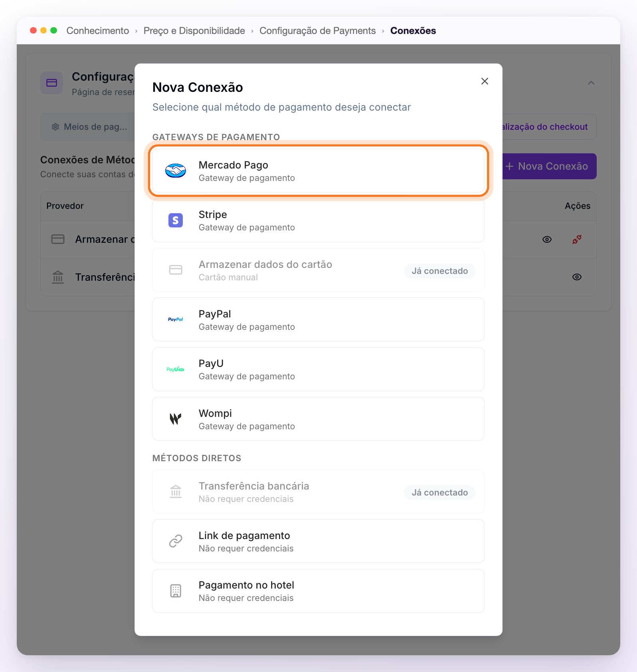This screenshot has width=637, height=672.
Task: Open the Meios de pag... tab
Action: click(x=89, y=127)
